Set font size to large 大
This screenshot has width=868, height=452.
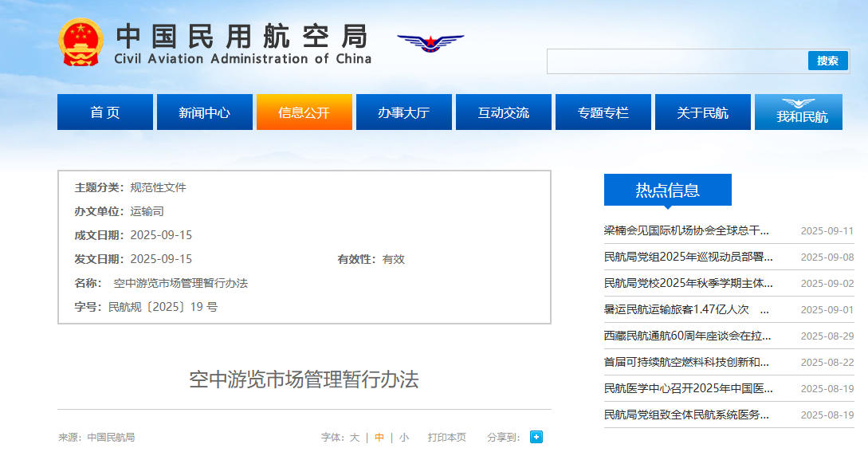click(355, 438)
